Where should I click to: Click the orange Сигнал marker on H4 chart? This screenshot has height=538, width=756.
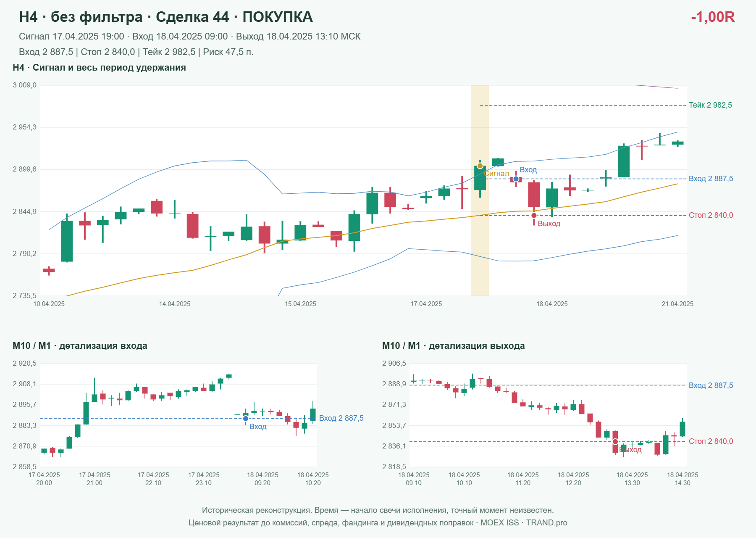pos(480,166)
